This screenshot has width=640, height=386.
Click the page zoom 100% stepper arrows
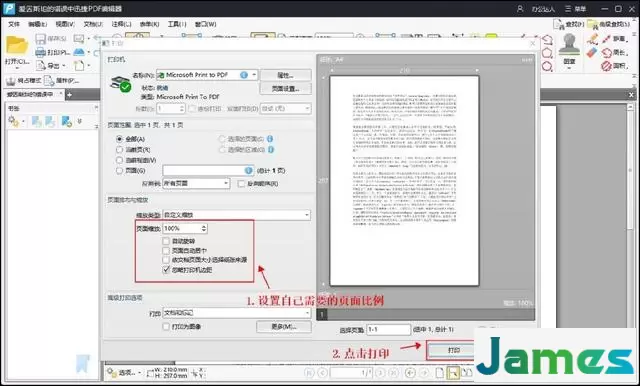(204, 228)
